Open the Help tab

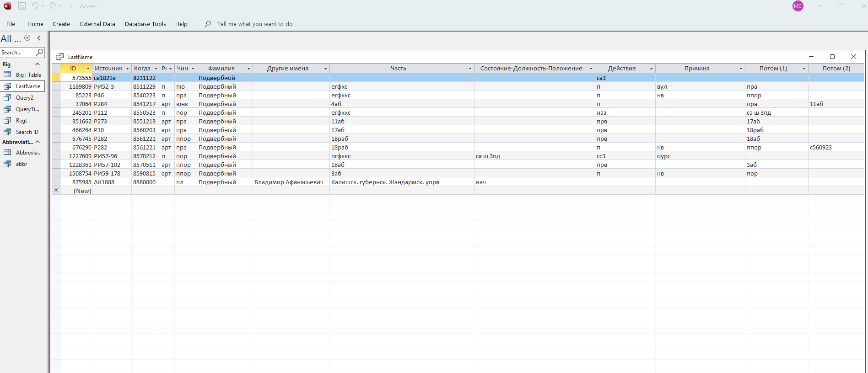[181, 24]
